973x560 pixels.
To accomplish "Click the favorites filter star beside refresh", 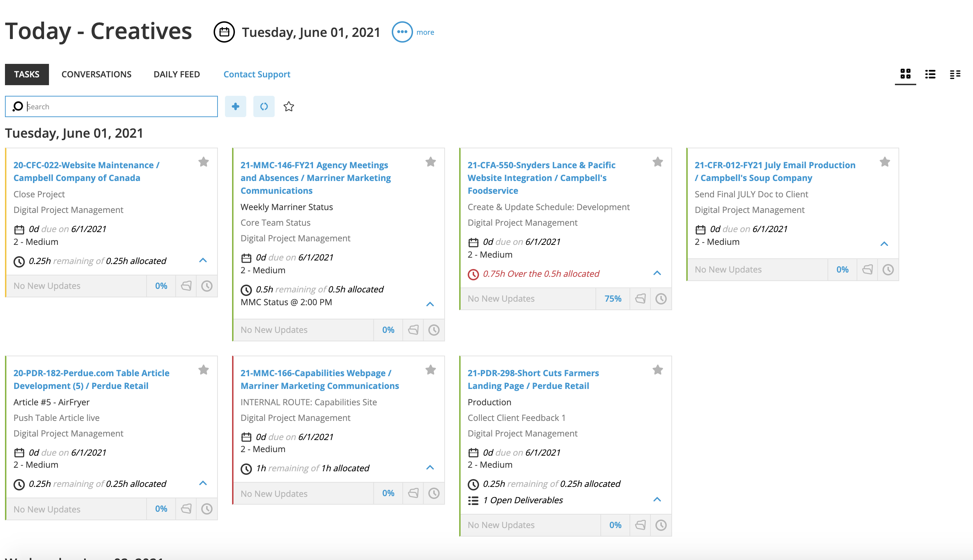I will (289, 106).
